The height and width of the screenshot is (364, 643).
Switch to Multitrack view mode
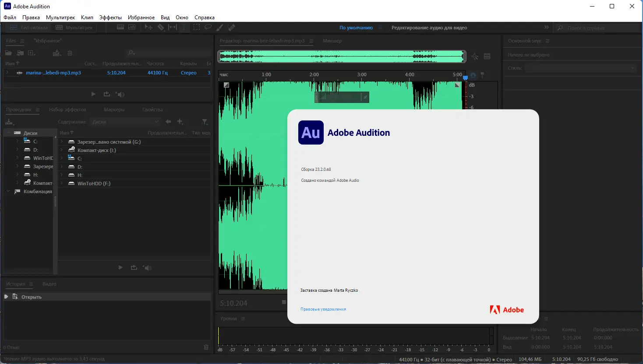pyautogui.click(x=74, y=28)
